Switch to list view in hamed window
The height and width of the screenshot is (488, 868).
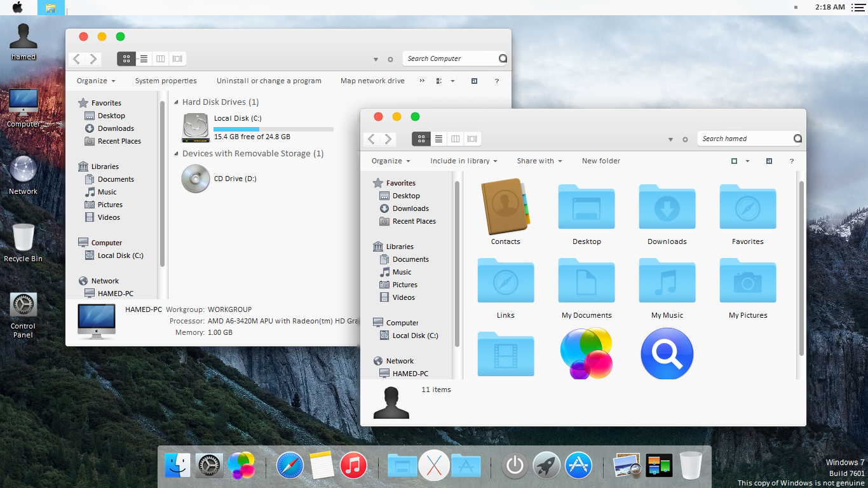pyautogui.click(x=438, y=139)
